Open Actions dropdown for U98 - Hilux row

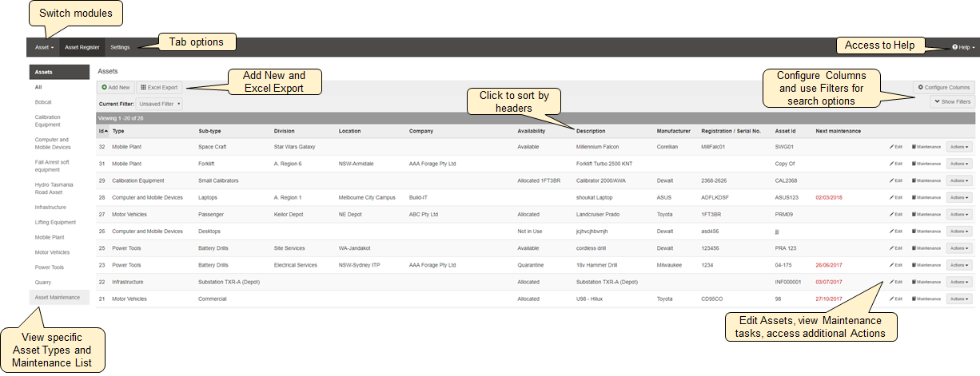(x=959, y=299)
